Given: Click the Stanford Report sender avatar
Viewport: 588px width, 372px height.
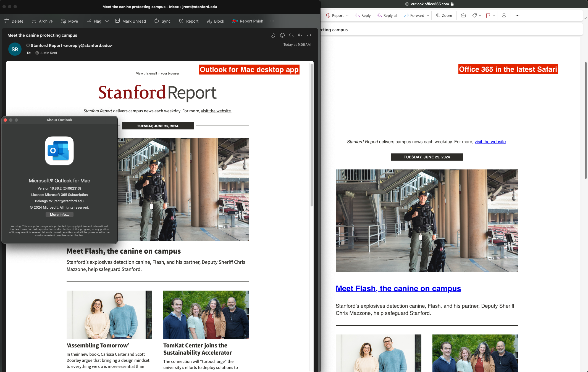Looking at the screenshot, I should point(15,49).
